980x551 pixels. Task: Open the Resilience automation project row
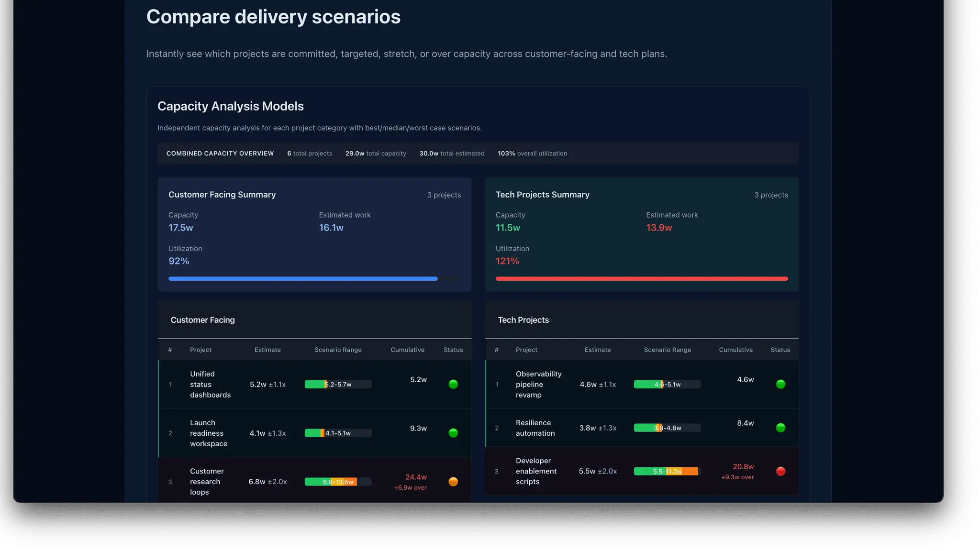pyautogui.click(x=642, y=428)
